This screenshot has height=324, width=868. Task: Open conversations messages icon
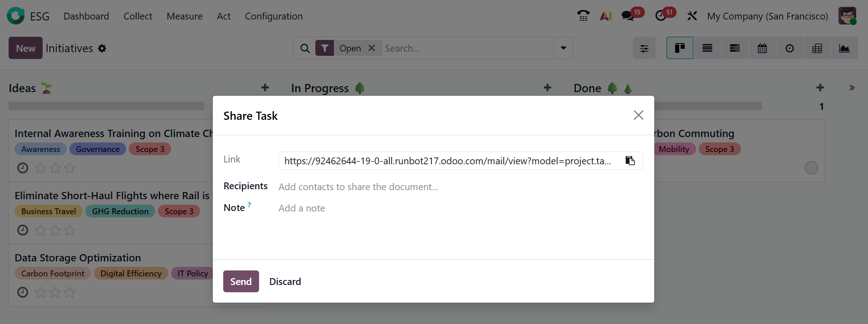click(628, 16)
